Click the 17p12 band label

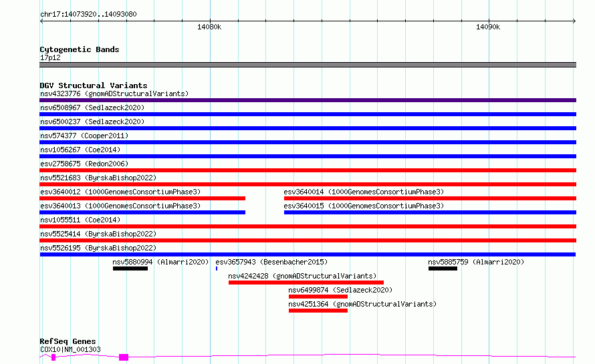[50, 57]
